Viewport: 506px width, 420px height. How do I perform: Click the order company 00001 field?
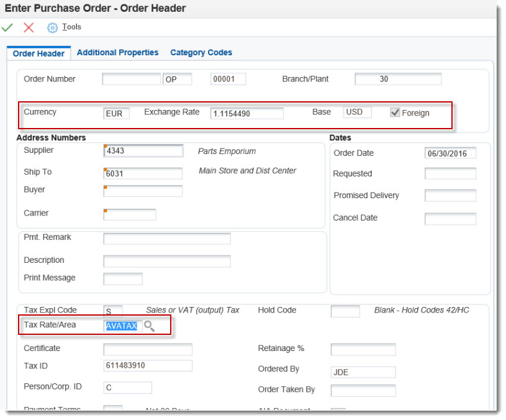228,79
